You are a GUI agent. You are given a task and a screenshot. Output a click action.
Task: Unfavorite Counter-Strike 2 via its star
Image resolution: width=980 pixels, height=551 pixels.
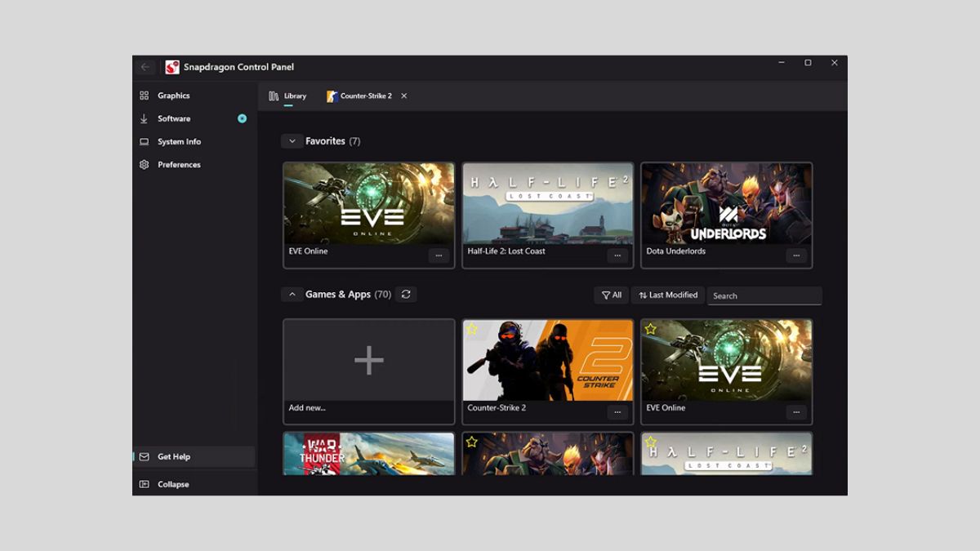pyautogui.click(x=473, y=329)
